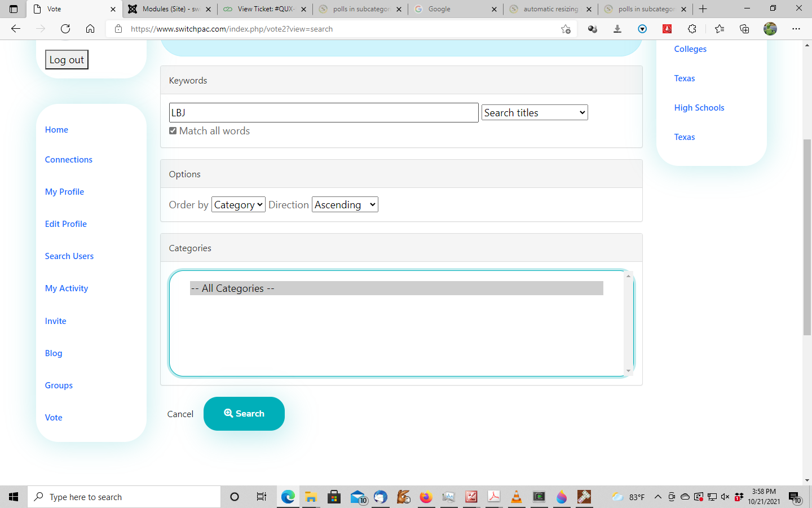The width and height of the screenshot is (812, 508).
Task: Uncheck the Match all words checkbox
Action: [x=173, y=131]
